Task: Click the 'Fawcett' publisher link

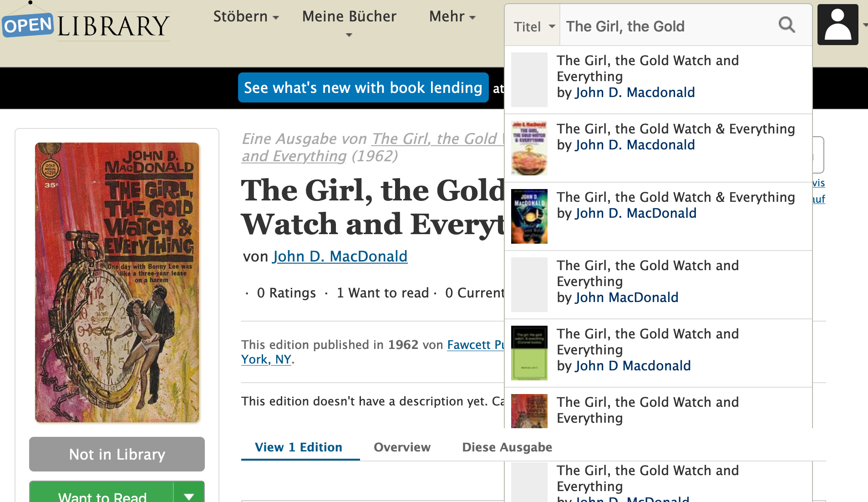Action: [476, 345]
